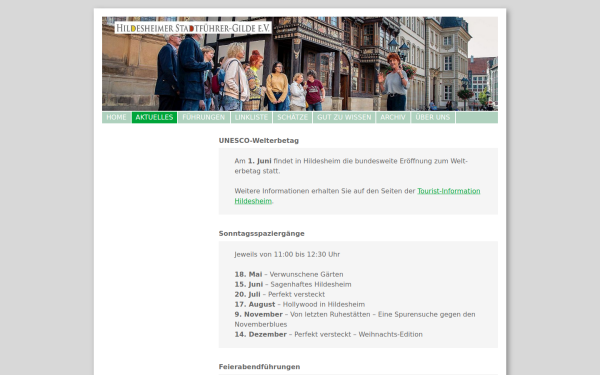
Task: Open the FÜHRUNGEN menu entry
Action: (x=204, y=117)
